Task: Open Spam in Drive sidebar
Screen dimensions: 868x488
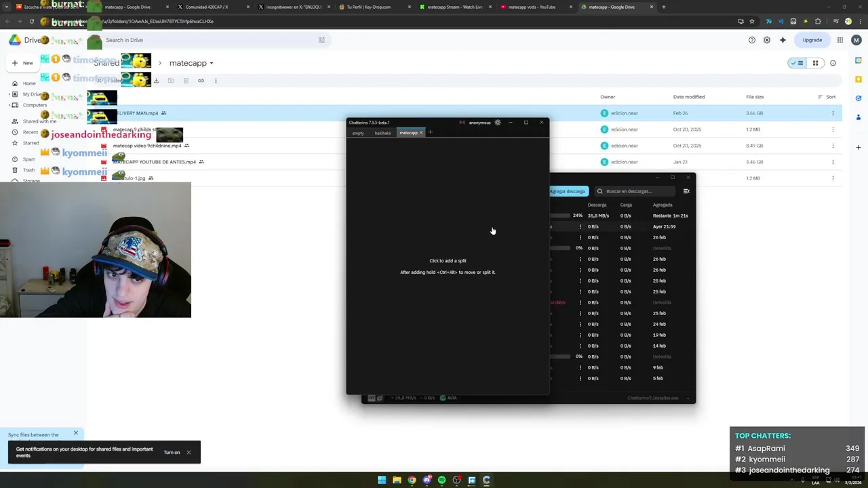Action: click(29, 159)
